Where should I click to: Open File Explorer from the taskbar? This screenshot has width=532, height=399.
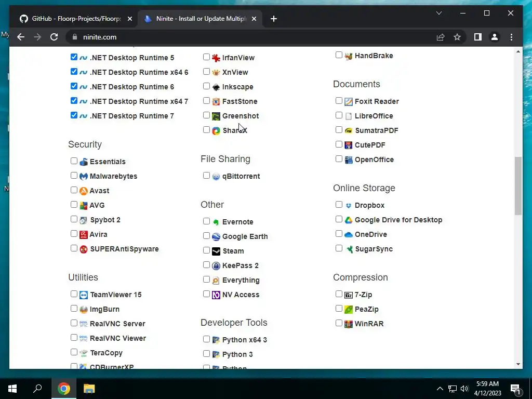tap(89, 389)
